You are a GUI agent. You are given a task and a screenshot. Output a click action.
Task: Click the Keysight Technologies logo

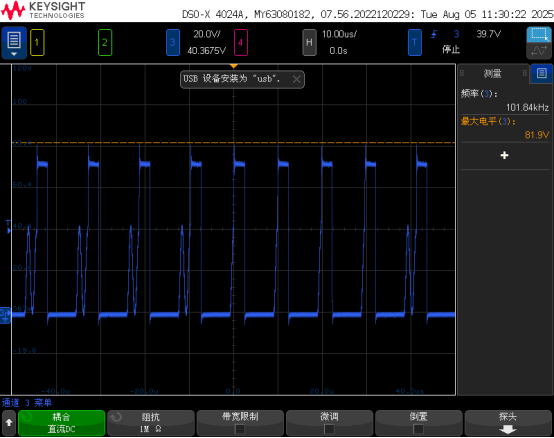43,10
